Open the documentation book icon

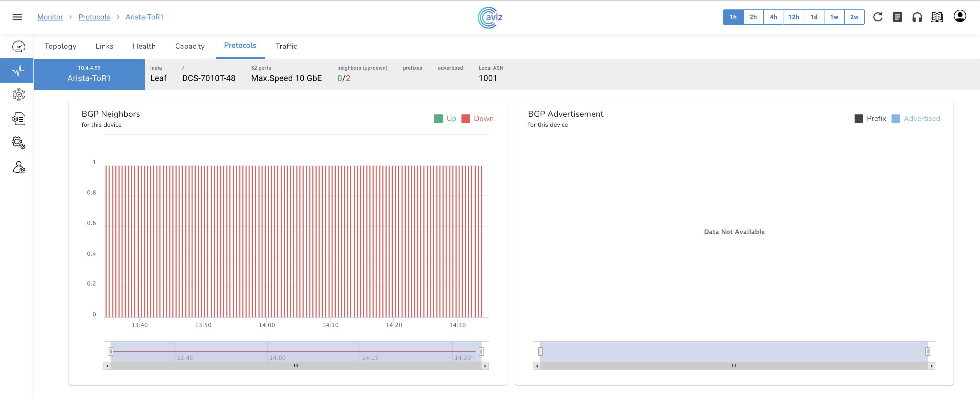(x=937, y=17)
